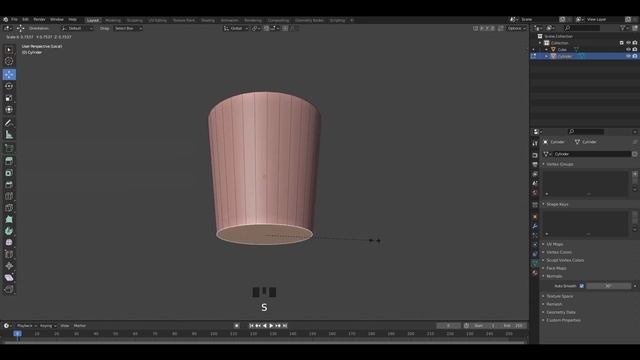Expand the Face Maps panel
The width and height of the screenshot is (640, 360).
pos(556,268)
